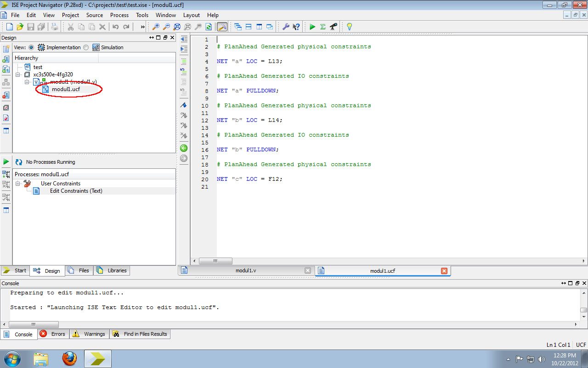Click the green back navigation arrow
The height and width of the screenshot is (368, 588).
click(183, 148)
